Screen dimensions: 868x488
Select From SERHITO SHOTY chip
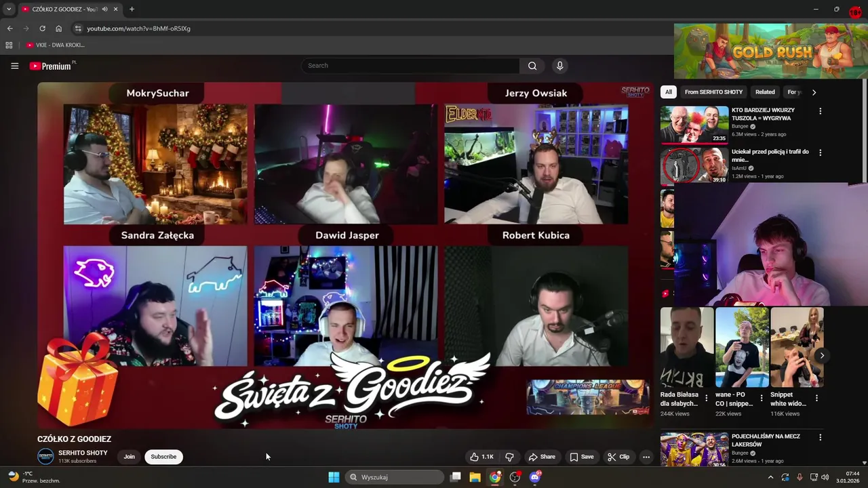(713, 92)
